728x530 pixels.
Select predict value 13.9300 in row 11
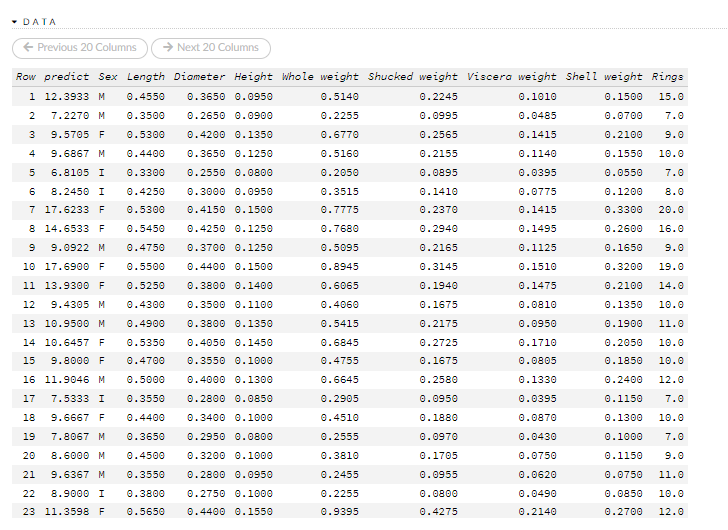click(x=66, y=286)
